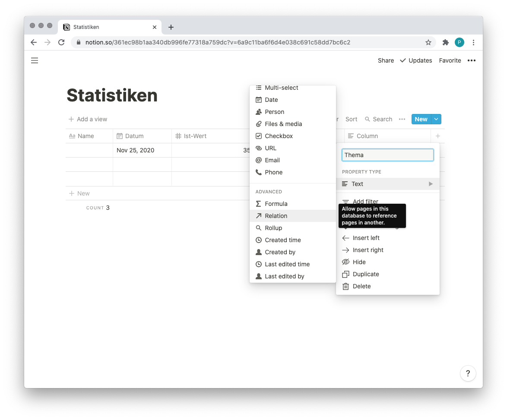Select Created time property type
The height and width of the screenshot is (420, 507).
(x=293, y=240)
